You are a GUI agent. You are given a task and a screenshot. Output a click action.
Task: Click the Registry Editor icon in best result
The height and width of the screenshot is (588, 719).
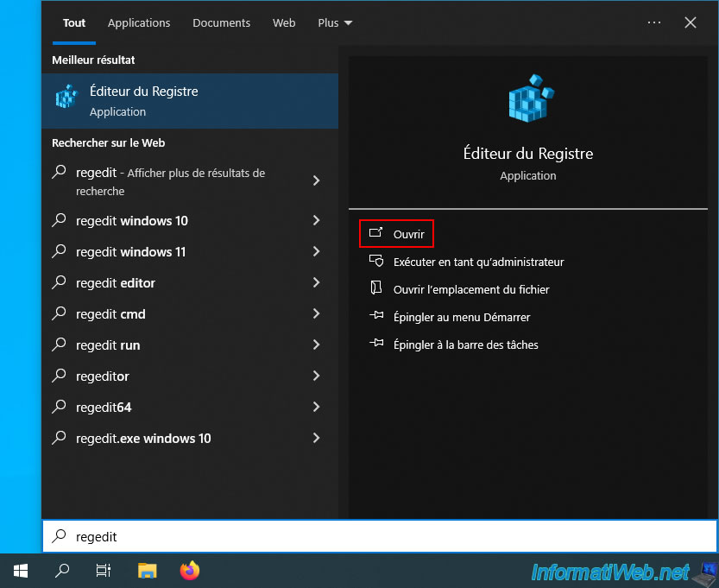pos(66,97)
